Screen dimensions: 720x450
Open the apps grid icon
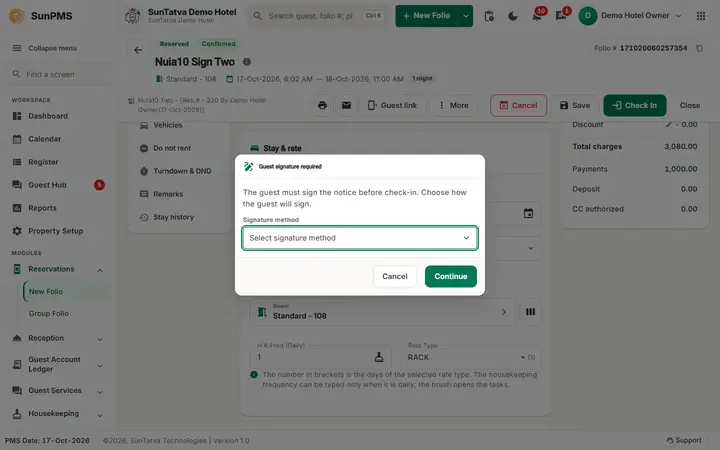(701, 16)
